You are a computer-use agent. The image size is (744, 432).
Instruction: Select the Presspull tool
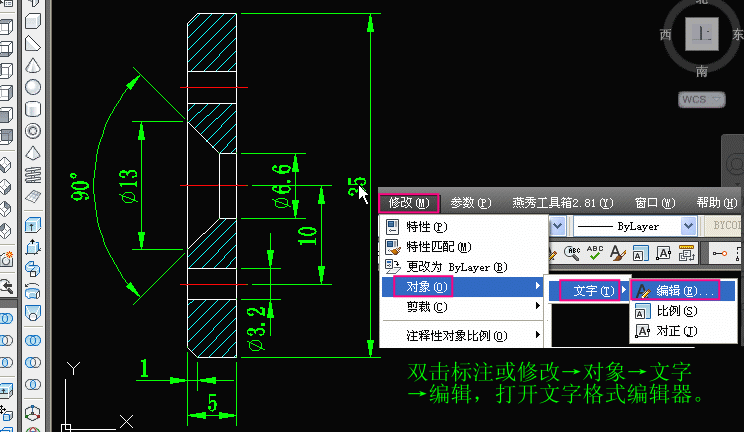(x=33, y=247)
